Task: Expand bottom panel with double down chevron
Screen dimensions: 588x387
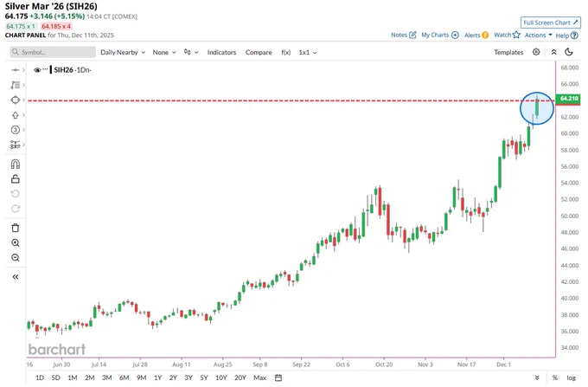Action: 537,377
